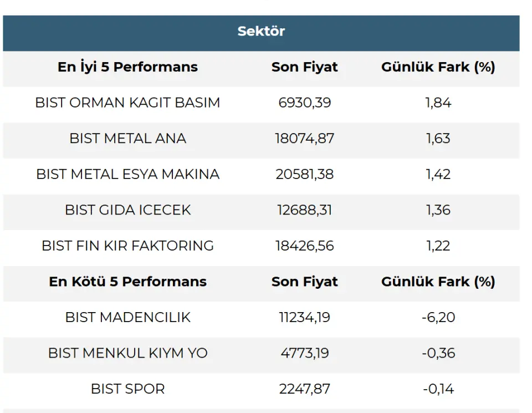The height and width of the screenshot is (413, 532).
Task: Click the 1,84 daily change cell
Action: click(438, 103)
